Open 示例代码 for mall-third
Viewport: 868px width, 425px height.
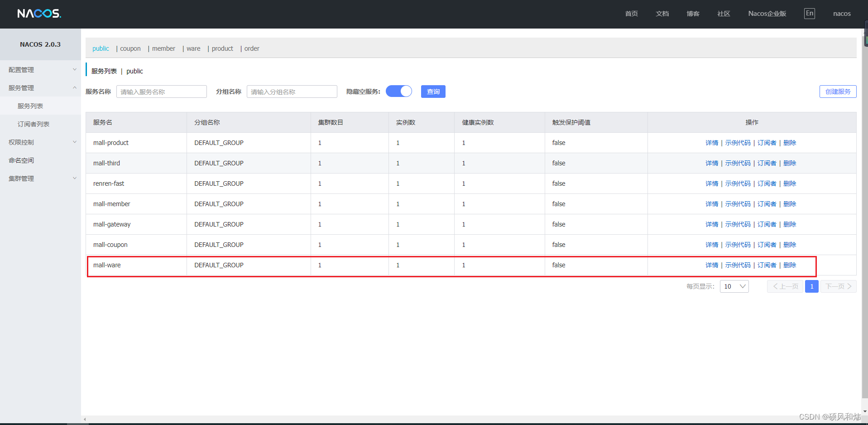pos(738,163)
